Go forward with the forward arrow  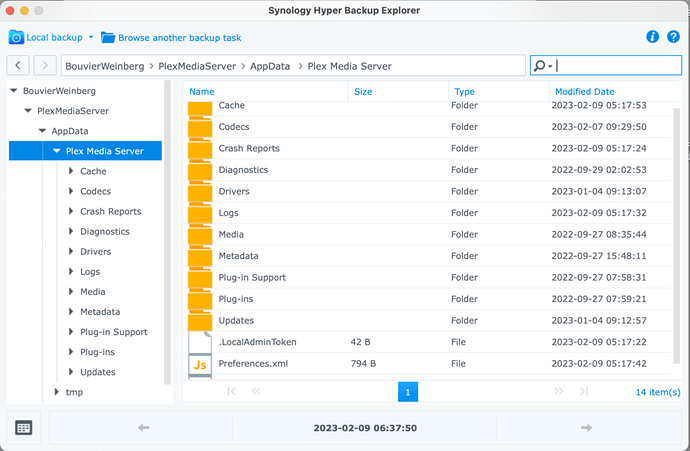[45, 66]
